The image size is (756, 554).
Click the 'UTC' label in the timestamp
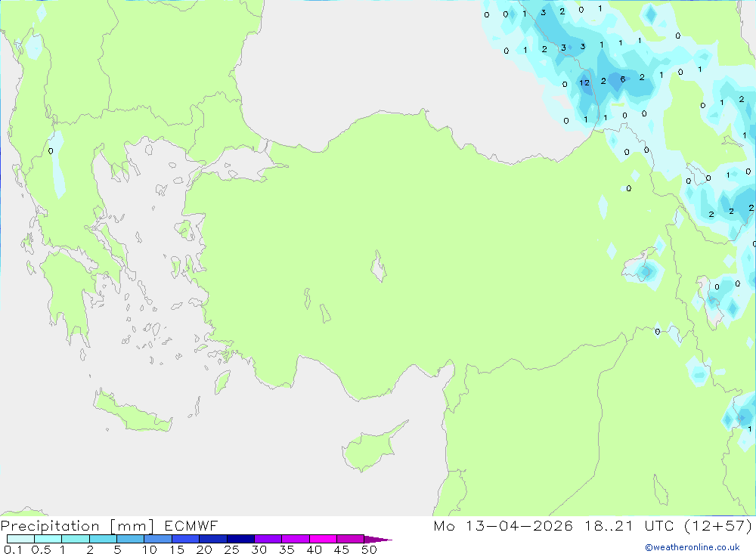tap(658, 525)
